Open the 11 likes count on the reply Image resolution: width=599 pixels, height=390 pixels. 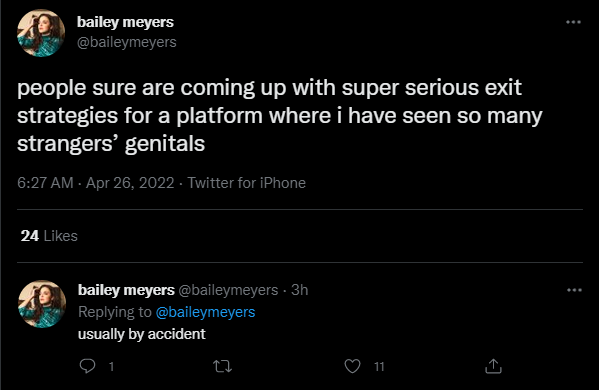coord(379,367)
